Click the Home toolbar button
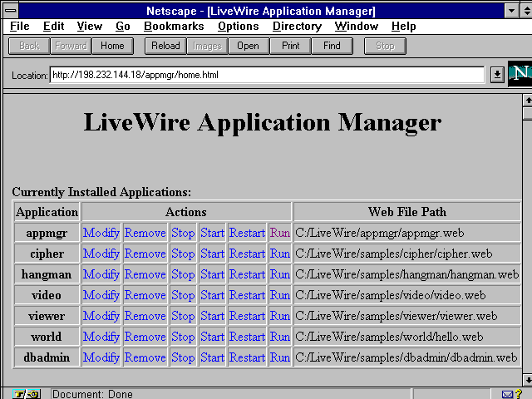 pos(112,47)
